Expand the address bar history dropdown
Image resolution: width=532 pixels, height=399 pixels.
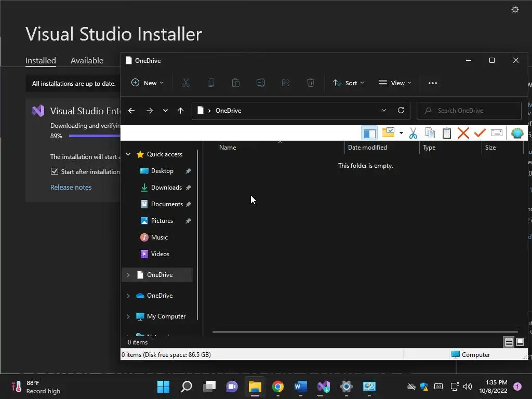384,110
